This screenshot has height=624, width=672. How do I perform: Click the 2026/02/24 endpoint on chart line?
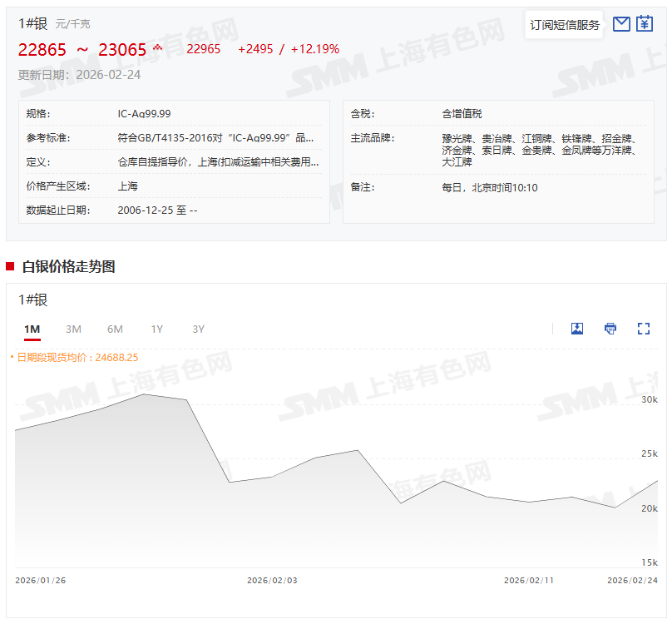tap(657, 481)
